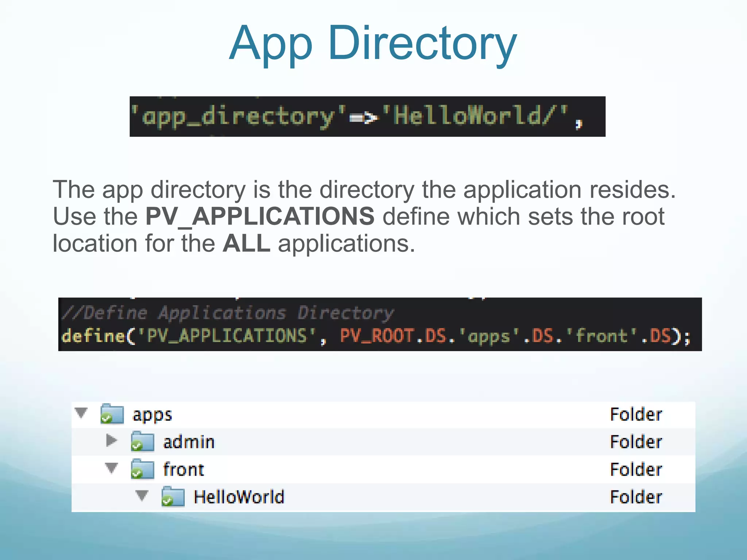Click the app_directory code snippet image
Viewport: 747px width, 560px height.
pyautogui.click(x=367, y=117)
